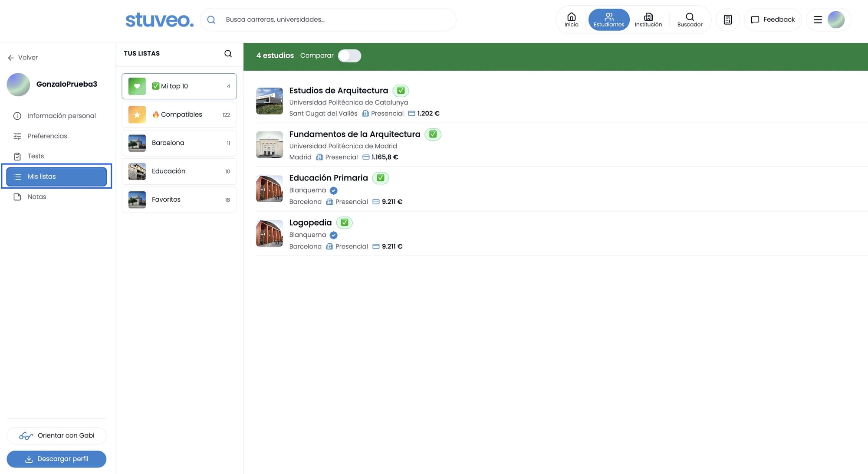
Task: Click the verified badge in the Educación Primaria row
Action: (x=333, y=190)
